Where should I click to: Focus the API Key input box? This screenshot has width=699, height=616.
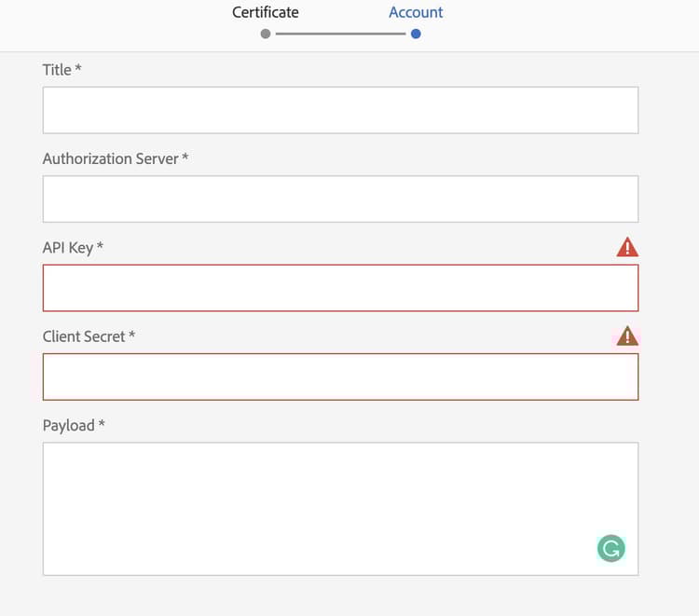[340, 288]
